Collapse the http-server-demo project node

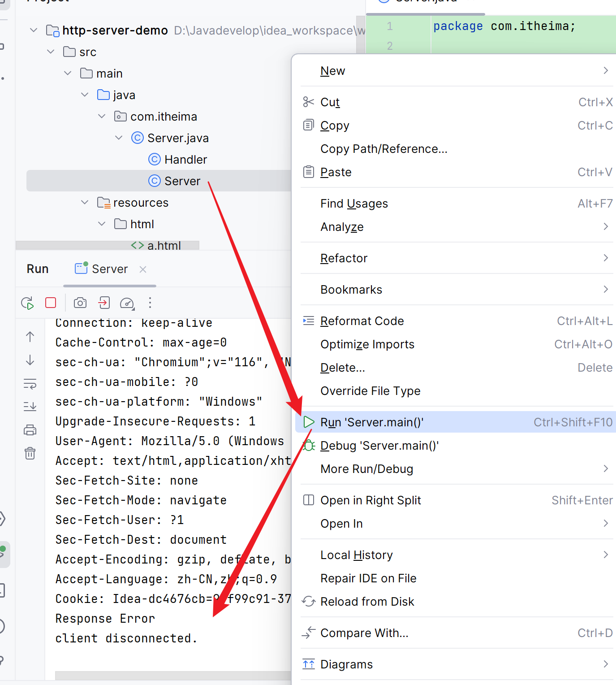pos(34,30)
